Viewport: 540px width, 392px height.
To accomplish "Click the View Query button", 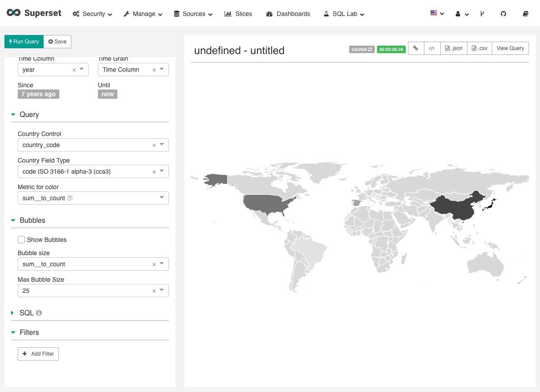I will click(510, 48).
